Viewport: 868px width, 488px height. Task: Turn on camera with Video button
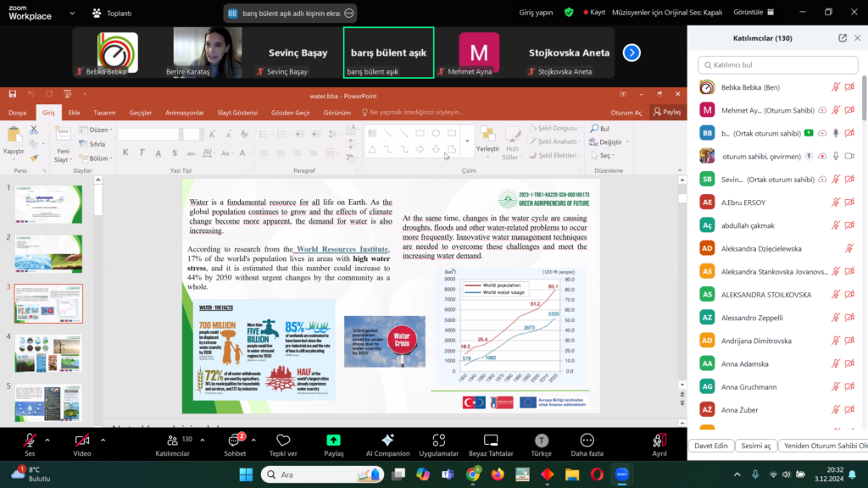[82, 441]
